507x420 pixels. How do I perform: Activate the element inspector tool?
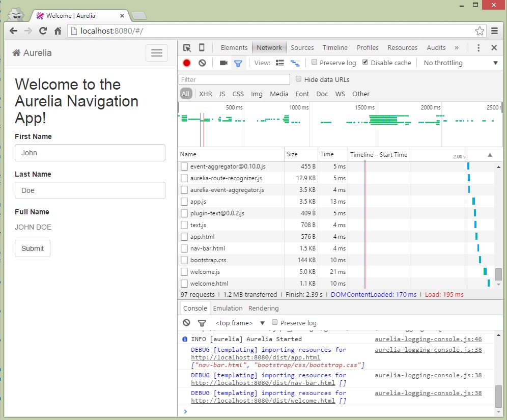(187, 48)
